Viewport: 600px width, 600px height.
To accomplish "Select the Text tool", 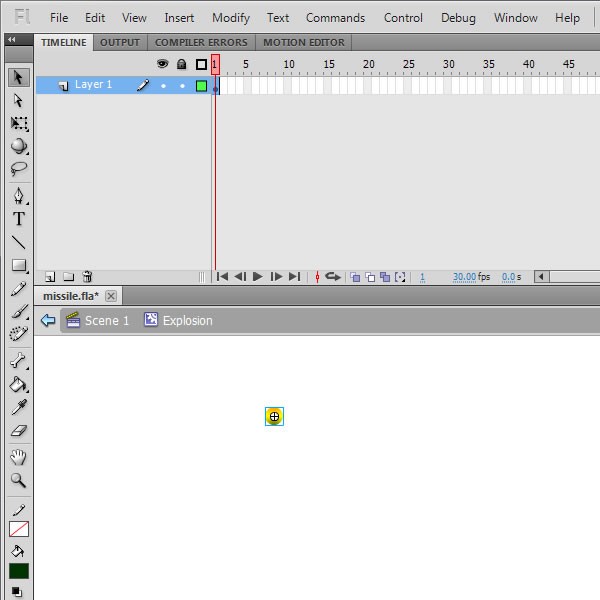I will 19,219.
